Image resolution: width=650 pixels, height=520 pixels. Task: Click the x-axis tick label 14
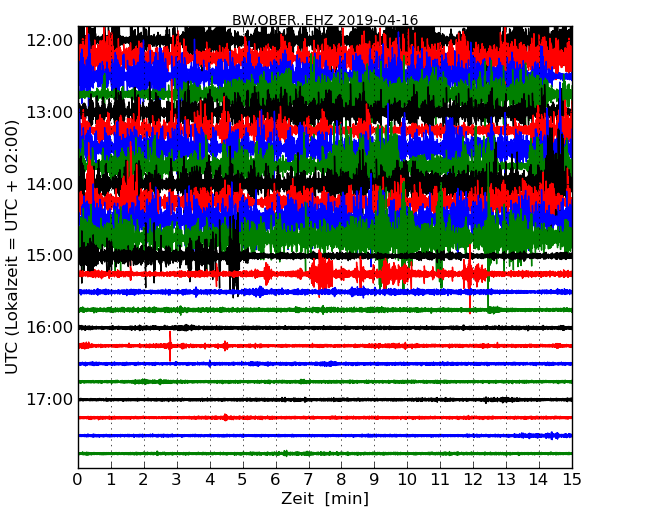539,480
